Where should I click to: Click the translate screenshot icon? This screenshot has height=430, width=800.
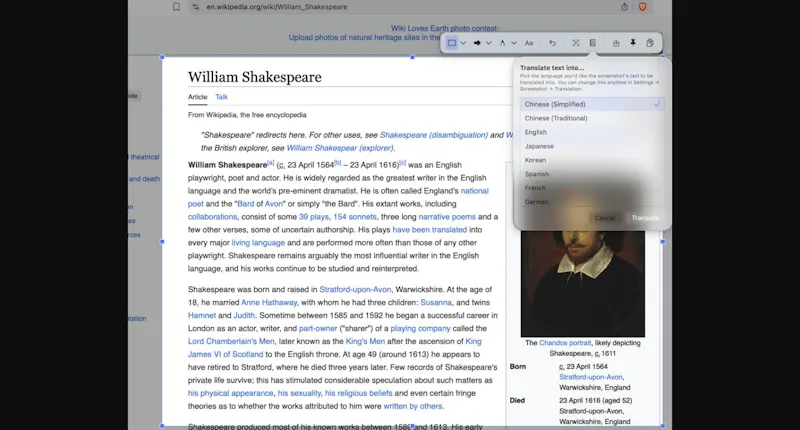click(592, 43)
